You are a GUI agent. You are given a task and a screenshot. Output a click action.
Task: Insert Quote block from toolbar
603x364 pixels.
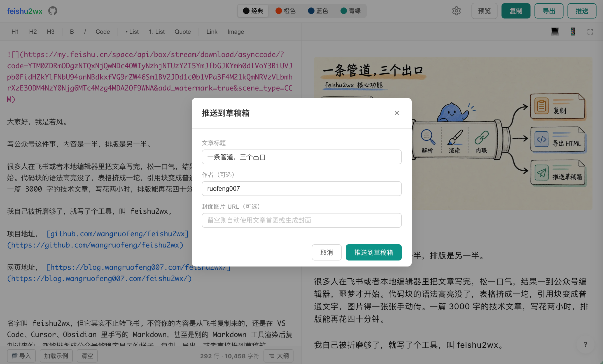[x=183, y=32]
